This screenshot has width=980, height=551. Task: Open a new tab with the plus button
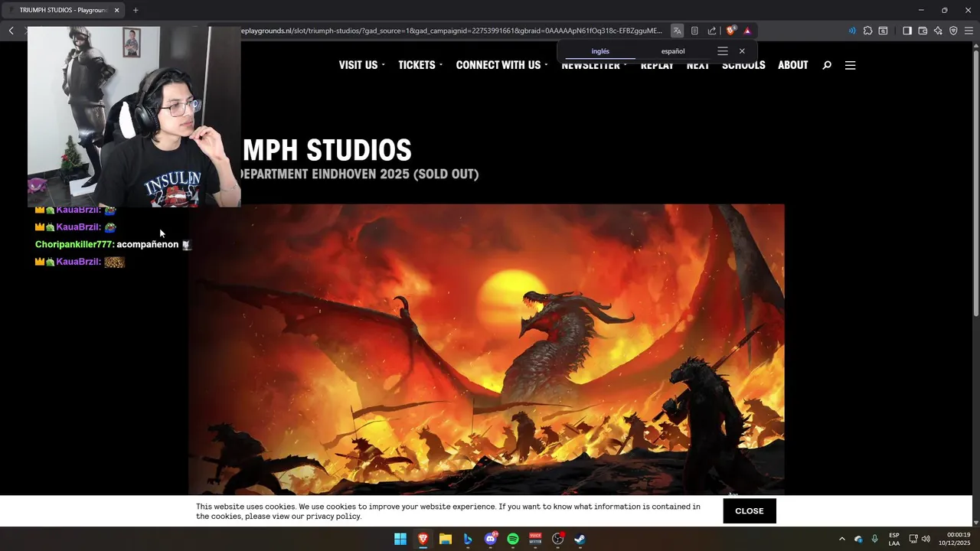coord(136,10)
